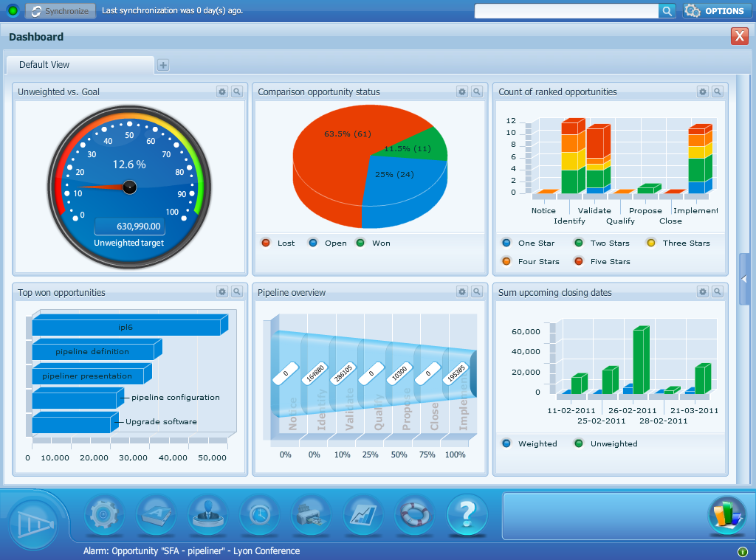The image size is (756, 560).
Task: Close the Dashboard with red X
Action: (x=739, y=36)
